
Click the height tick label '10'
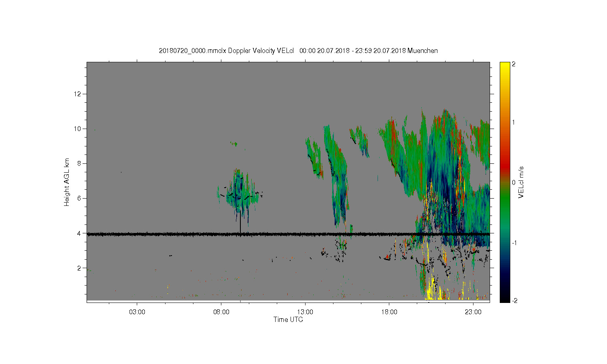pyautogui.click(x=78, y=129)
